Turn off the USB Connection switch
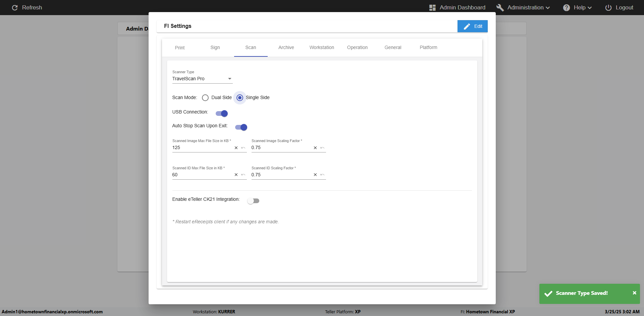Screen dimensions: 644x316 222,114
